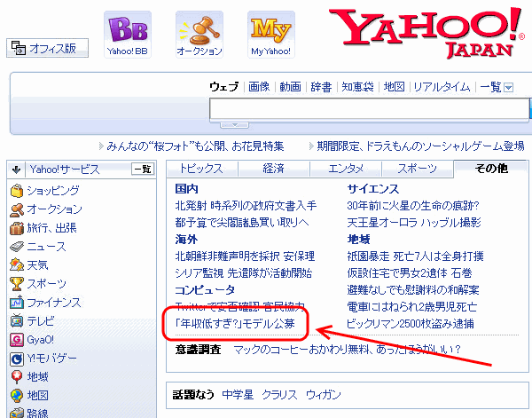Open the 国内 category heading
Image resolution: width=532 pixels, height=418 pixels.
[186, 189]
